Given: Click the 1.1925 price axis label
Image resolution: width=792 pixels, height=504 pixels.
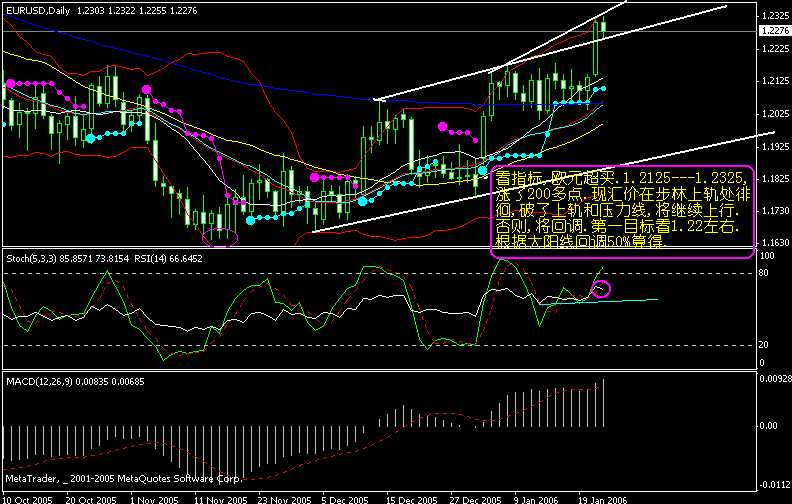Looking at the screenshot, I should click(775, 146).
